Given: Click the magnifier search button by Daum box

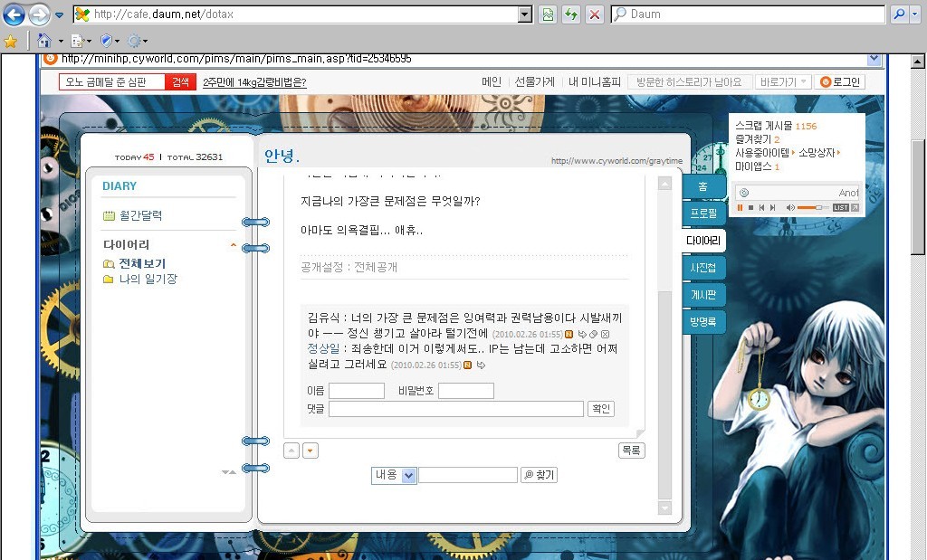Looking at the screenshot, I should [x=899, y=14].
